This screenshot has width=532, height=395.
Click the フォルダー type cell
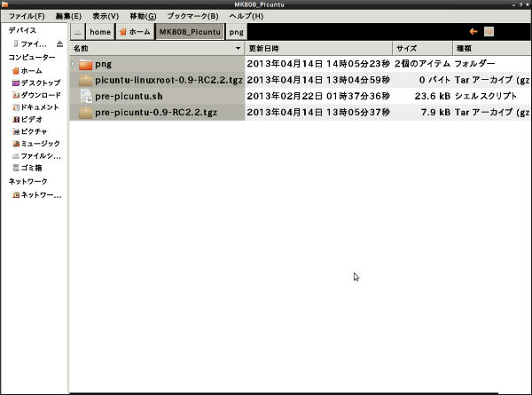coord(474,64)
